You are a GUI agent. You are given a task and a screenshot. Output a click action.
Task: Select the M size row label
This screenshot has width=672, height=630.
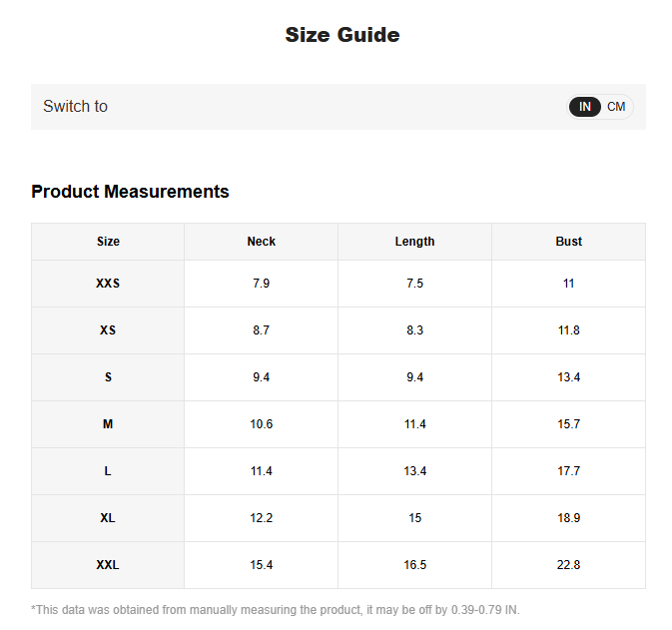tap(108, 424)
